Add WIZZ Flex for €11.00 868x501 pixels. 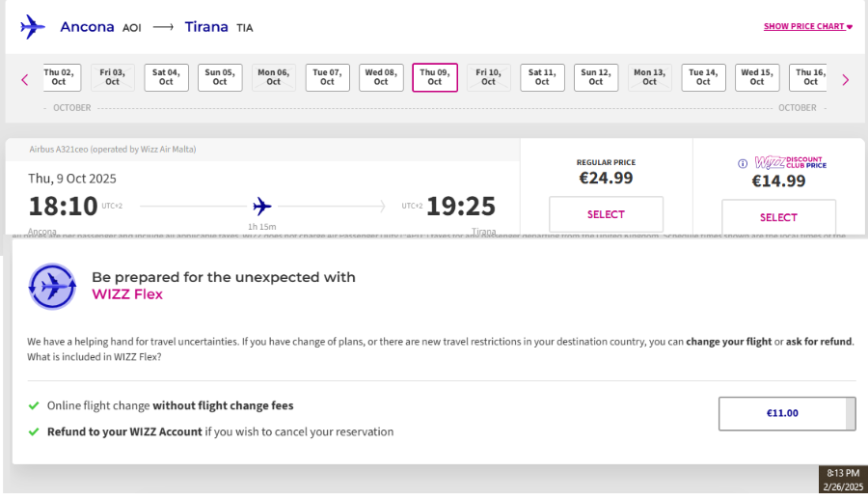pos(787,413)
